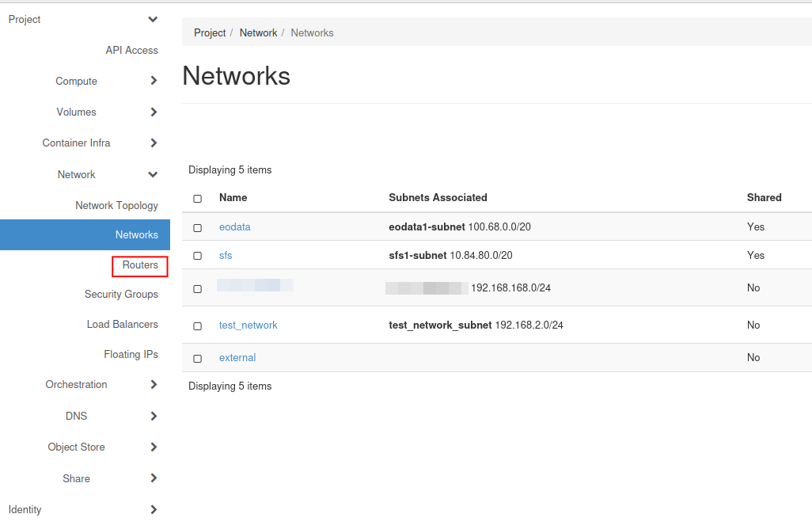Open the test_network details link

point(248,325)
